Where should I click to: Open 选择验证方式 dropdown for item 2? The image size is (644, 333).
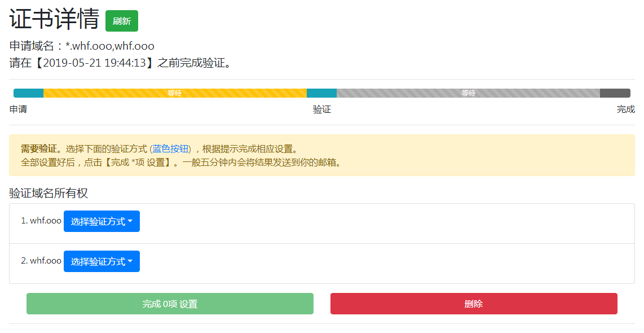[x=102, y=261]
